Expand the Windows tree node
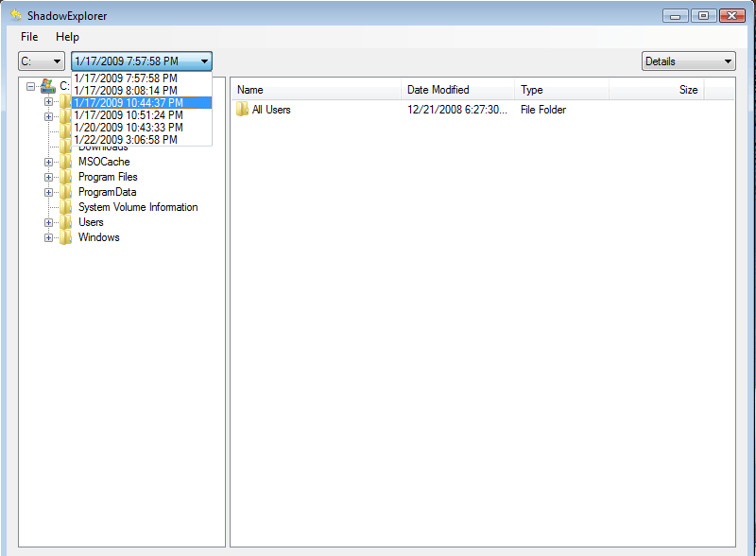 click(48, 237)
